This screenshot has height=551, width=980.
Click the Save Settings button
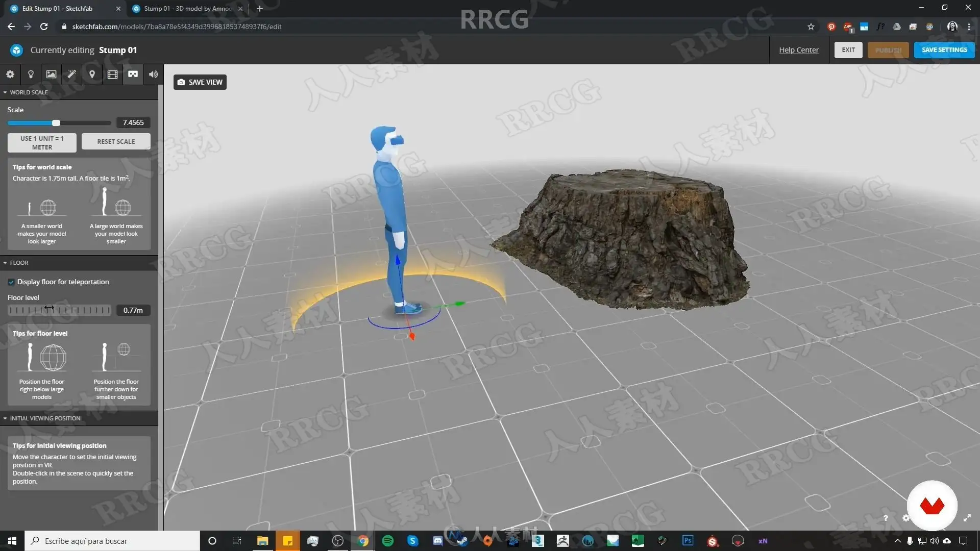point(944,50)
